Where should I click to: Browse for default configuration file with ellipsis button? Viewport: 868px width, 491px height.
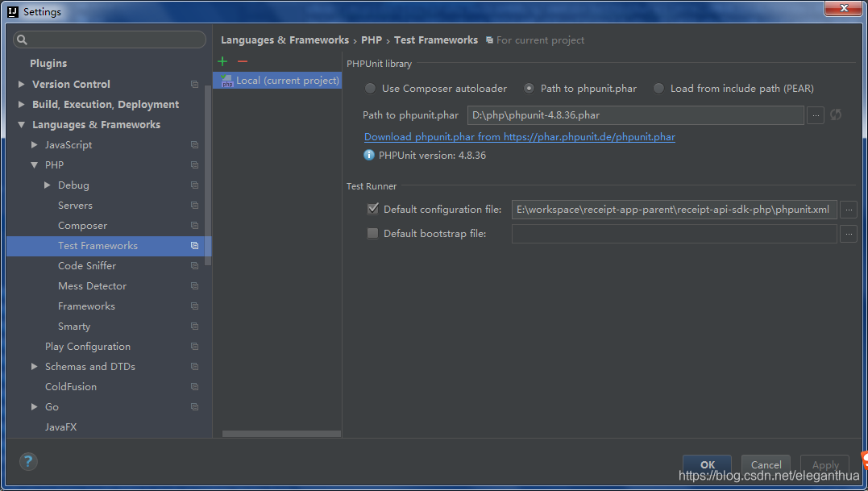click(x=848, y=209)
